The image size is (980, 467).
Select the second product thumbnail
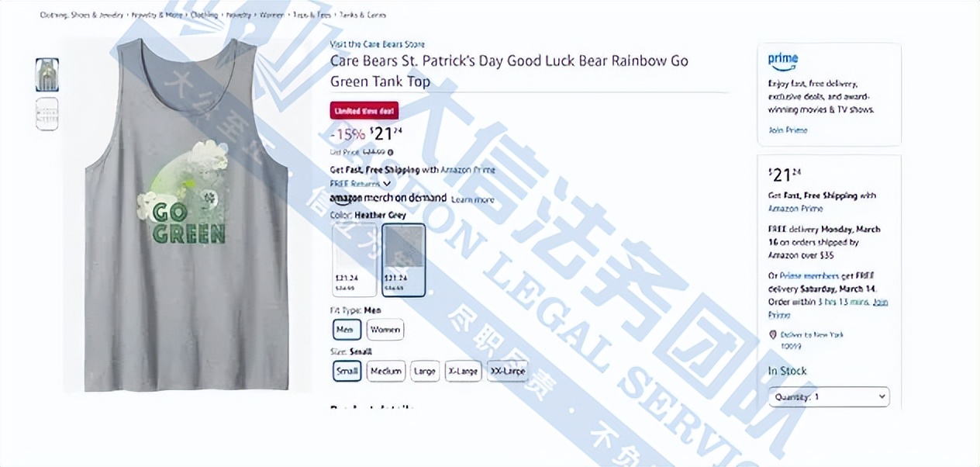pos(47,113)
